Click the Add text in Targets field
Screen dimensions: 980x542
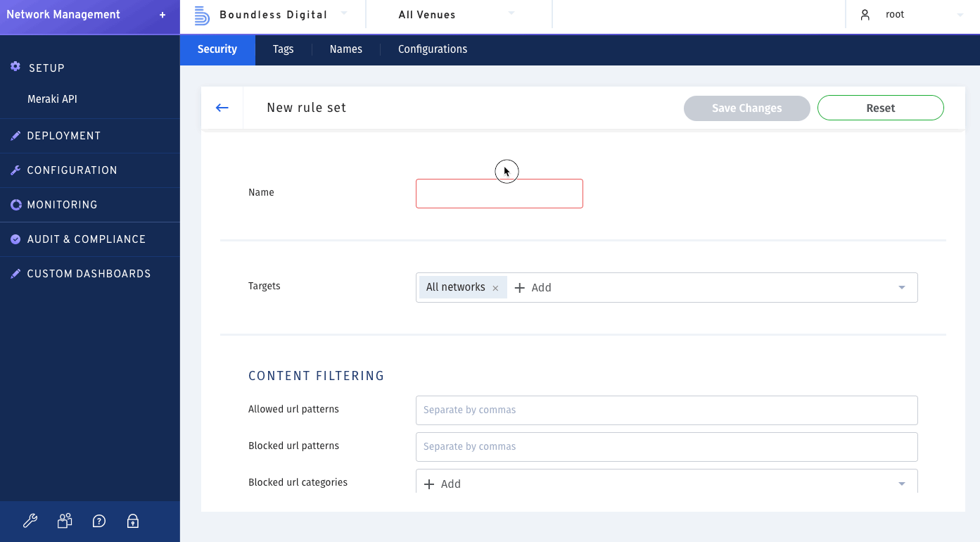[541, 288]
